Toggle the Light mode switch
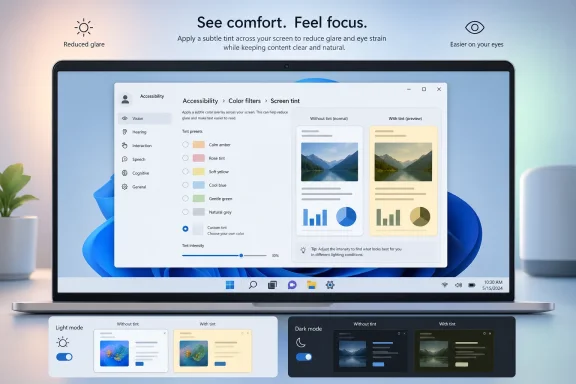The width and height of the screenshot is (576, 384). coord(64,357)
